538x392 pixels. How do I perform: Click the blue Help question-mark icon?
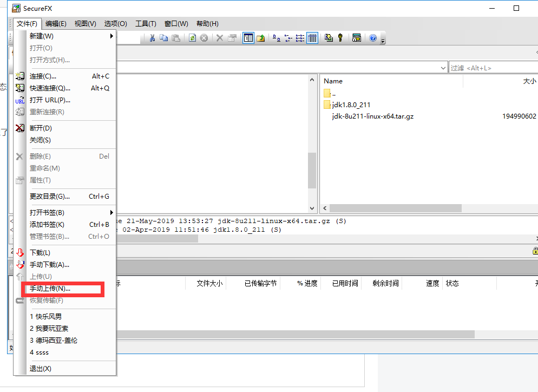pyautogui.click(x=373, y=38)
